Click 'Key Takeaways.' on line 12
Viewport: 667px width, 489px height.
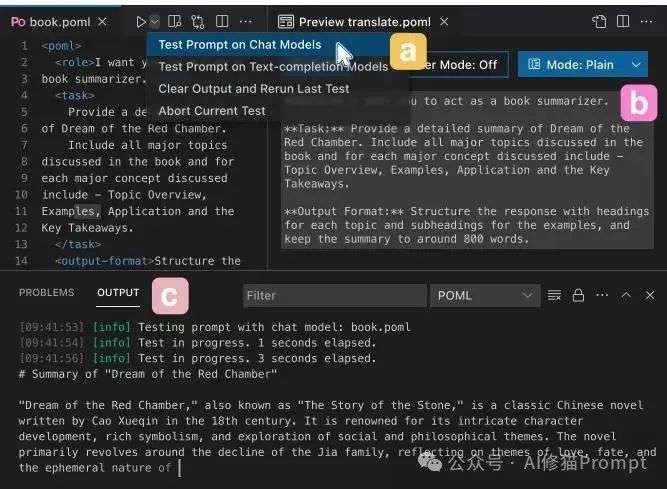coord(87,228)
